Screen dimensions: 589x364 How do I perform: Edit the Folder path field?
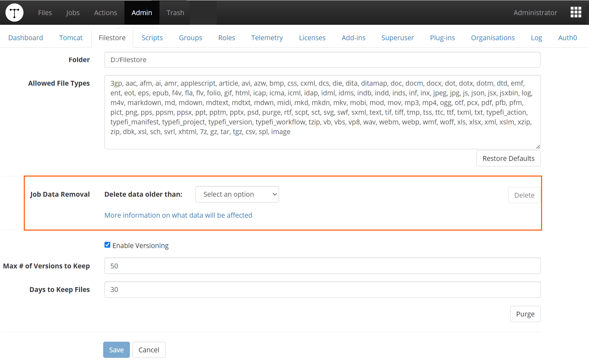[322, 59]
